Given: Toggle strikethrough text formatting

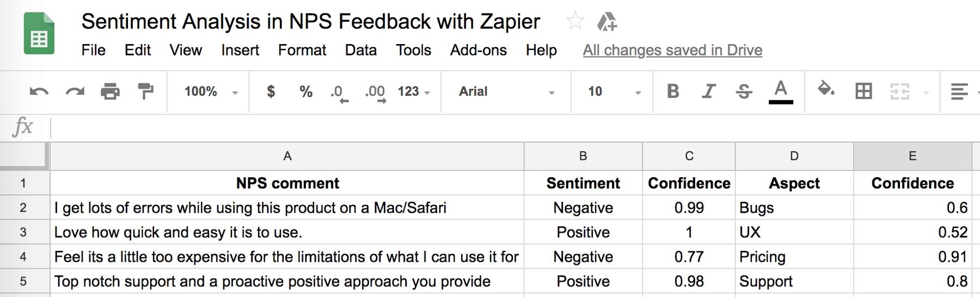Looking at the screenshot, I should click(x=744, y=91).
